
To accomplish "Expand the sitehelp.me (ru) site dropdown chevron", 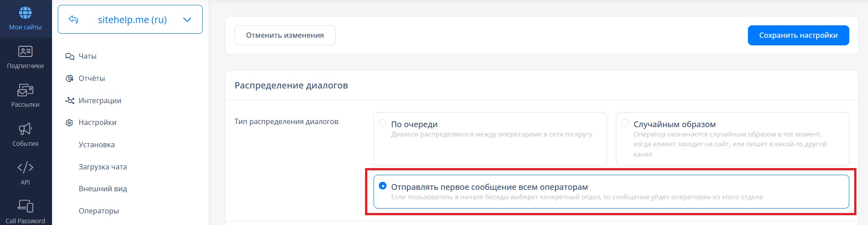I will pos(187,20).
